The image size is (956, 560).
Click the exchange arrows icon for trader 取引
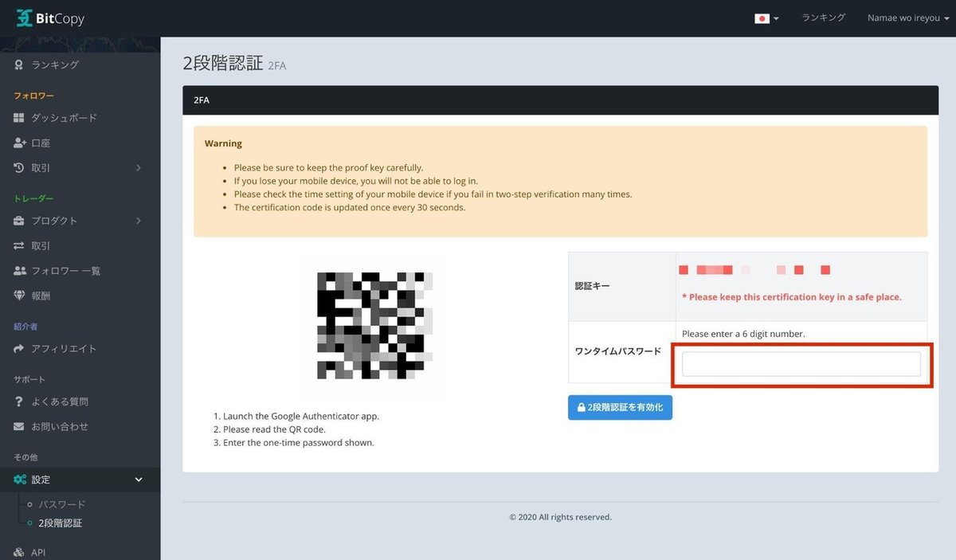(x=19, y=246)
